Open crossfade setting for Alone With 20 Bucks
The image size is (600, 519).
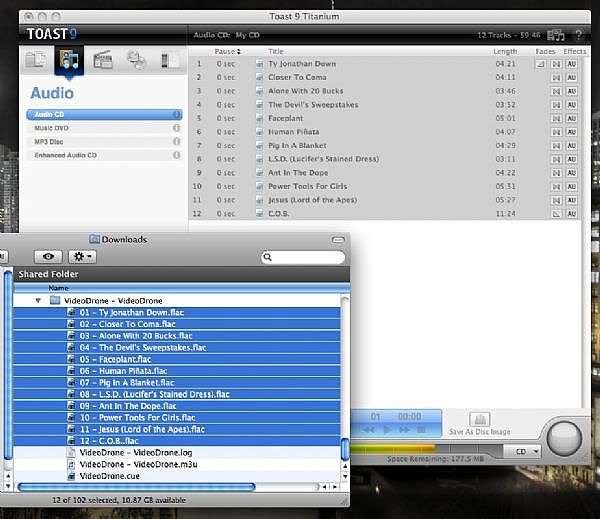click(x=556, y=91)
